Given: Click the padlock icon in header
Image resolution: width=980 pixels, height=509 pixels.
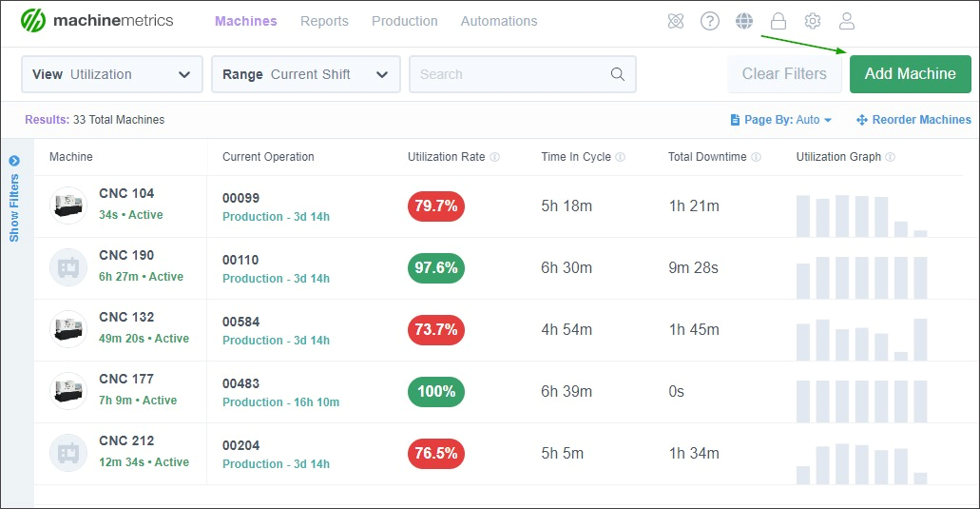Looking at the screenshot, I should 778,21.
